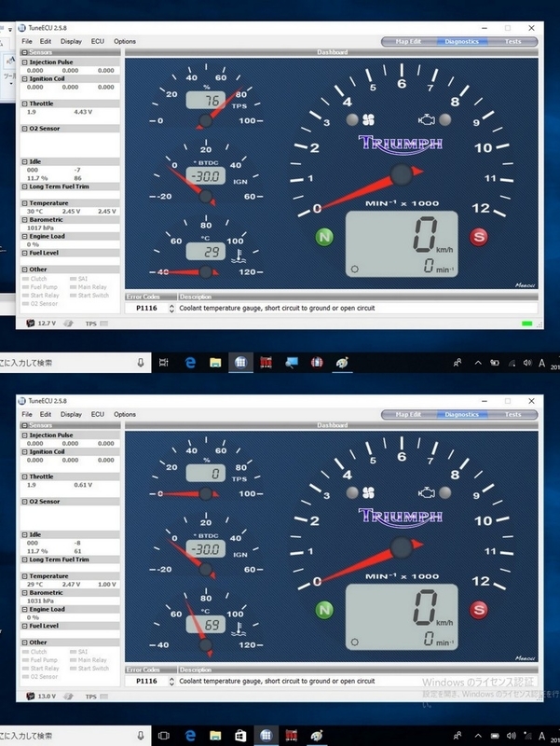The height and width of the screenshot is (746, 560).
Task: Collapse Idle section in upper window
Action: [25, 161]
